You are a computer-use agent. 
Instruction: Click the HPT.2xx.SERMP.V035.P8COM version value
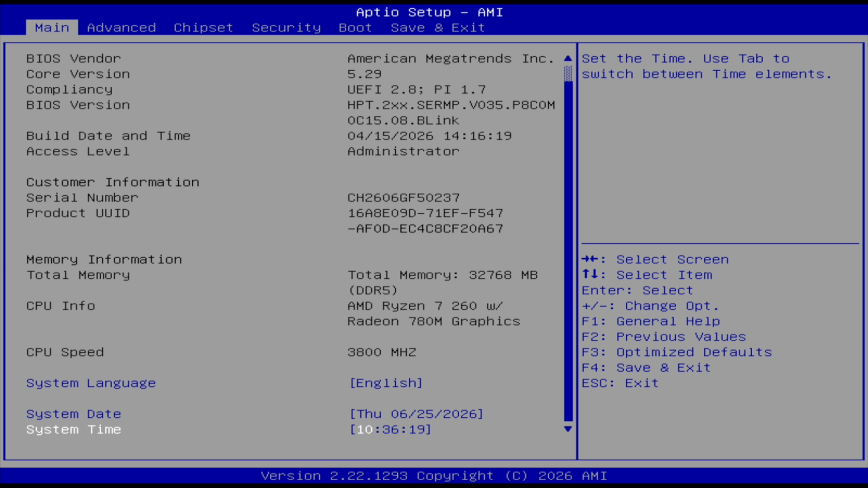451,105
